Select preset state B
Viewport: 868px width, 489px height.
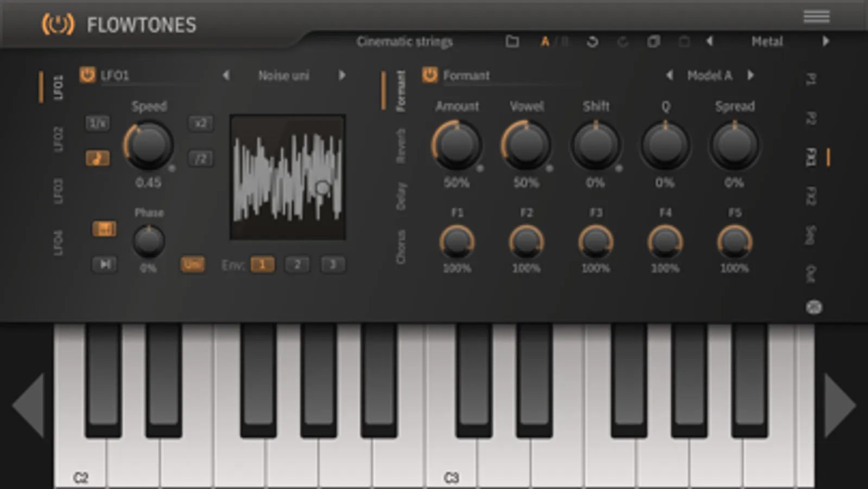564,42
